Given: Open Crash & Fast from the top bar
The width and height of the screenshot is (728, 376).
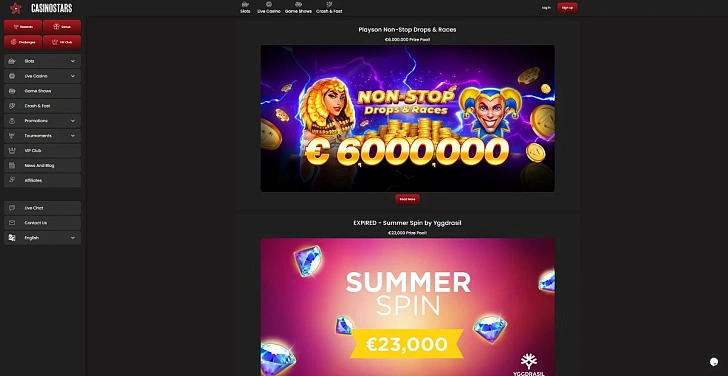Looking at the screenshot, I should click(329, 7).
